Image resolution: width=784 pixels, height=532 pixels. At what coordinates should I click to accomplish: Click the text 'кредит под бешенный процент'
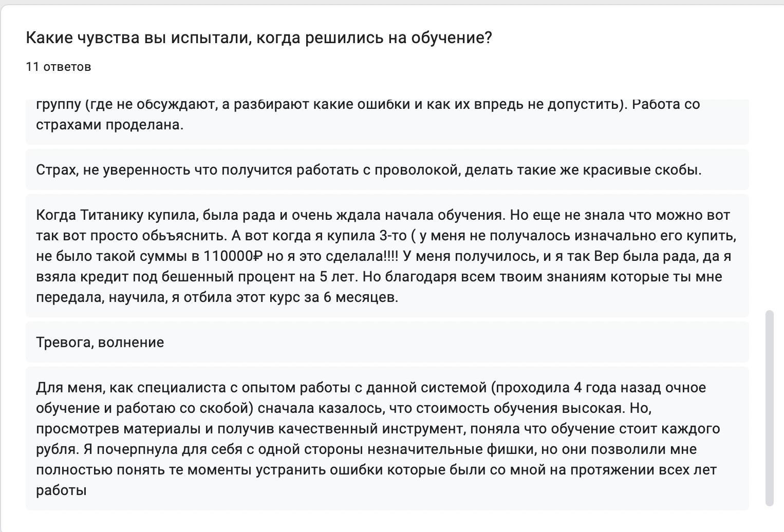tap(191, 277)
